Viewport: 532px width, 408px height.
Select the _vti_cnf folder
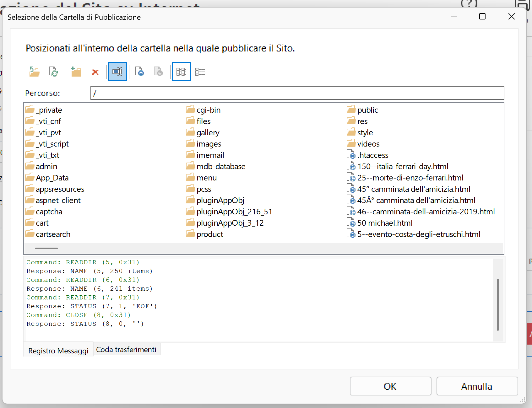[x=43, y=121]
